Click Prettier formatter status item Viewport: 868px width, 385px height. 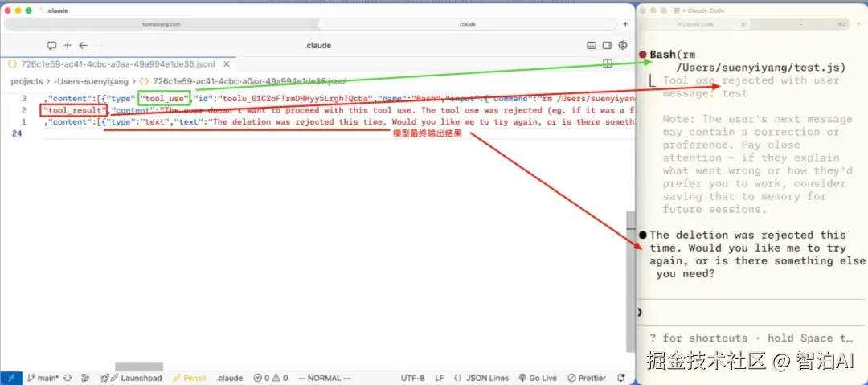587,378
